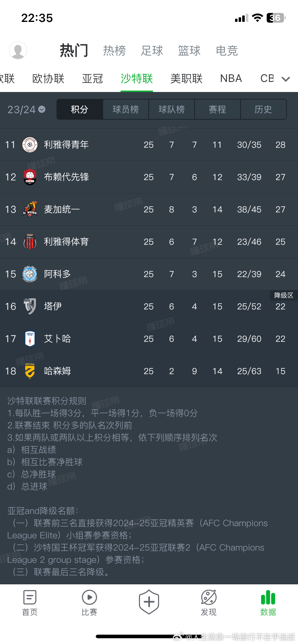This screenshot has width=298, height=644.
Task: Open the 电竞 esports section
Action: (227, 51)
